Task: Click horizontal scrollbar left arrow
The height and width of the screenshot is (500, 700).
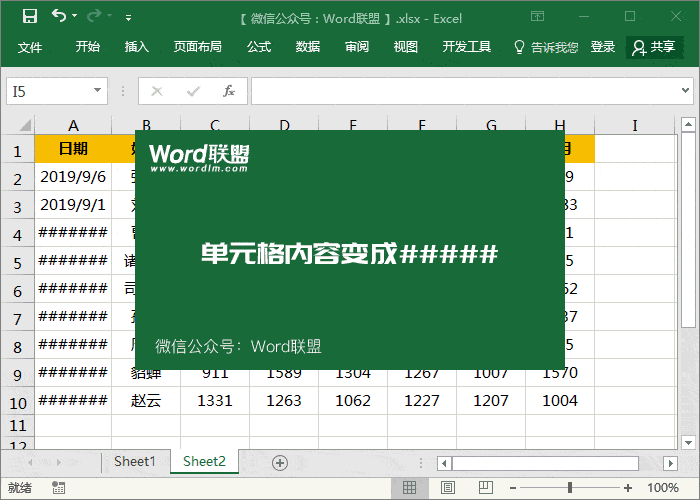Action: click(x=444, y=463)
